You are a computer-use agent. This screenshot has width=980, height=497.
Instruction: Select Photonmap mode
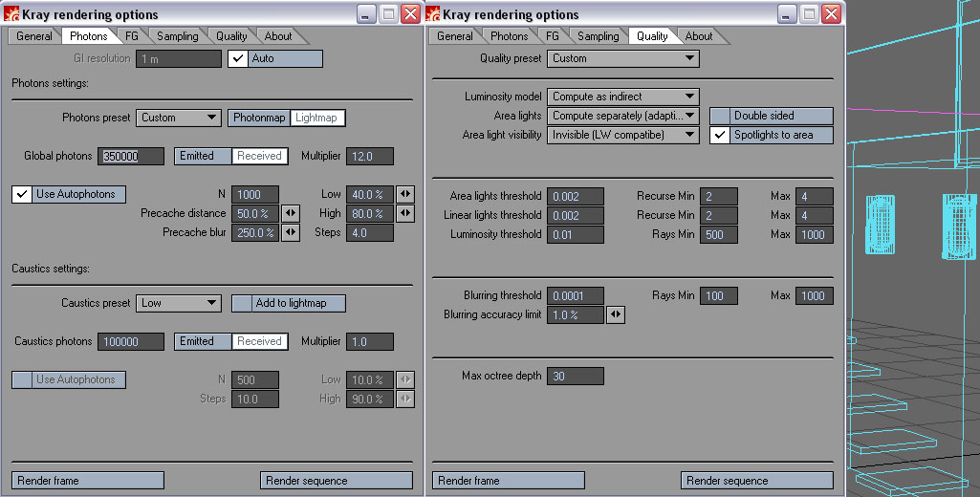pyautogui.click(x=259, y=118)
